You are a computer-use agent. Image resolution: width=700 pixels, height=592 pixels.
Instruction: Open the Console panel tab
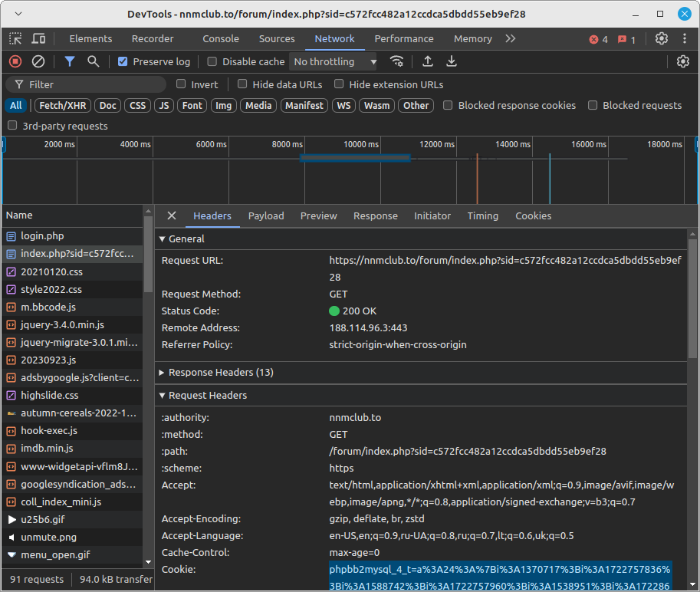coord(221,39)
